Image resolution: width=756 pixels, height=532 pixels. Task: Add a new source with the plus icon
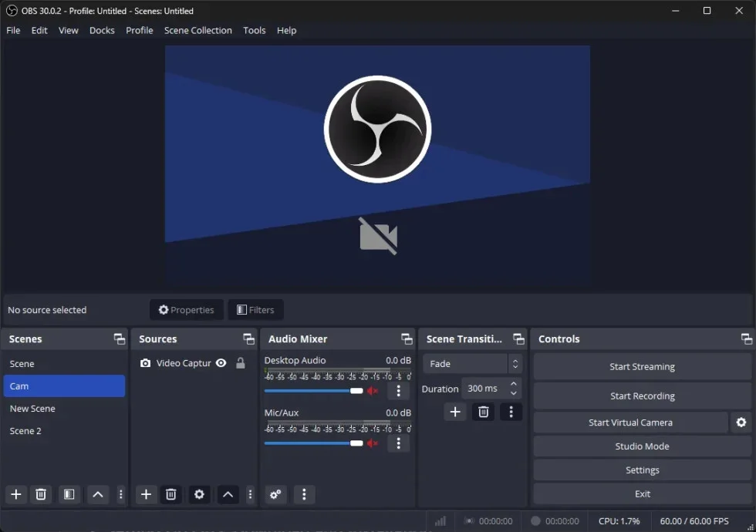click(146, 494)
